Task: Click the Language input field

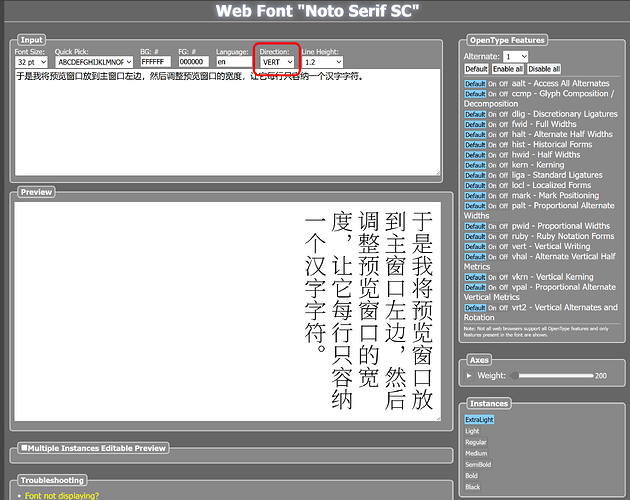Action: pos(234,62)
